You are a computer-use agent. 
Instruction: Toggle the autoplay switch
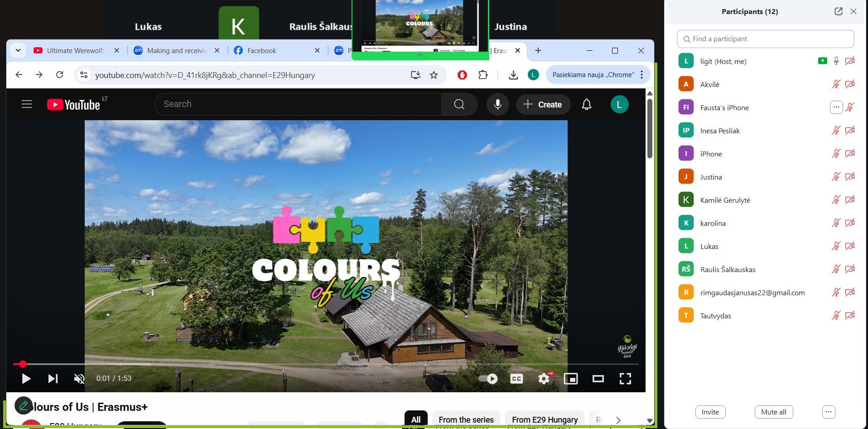488,379
